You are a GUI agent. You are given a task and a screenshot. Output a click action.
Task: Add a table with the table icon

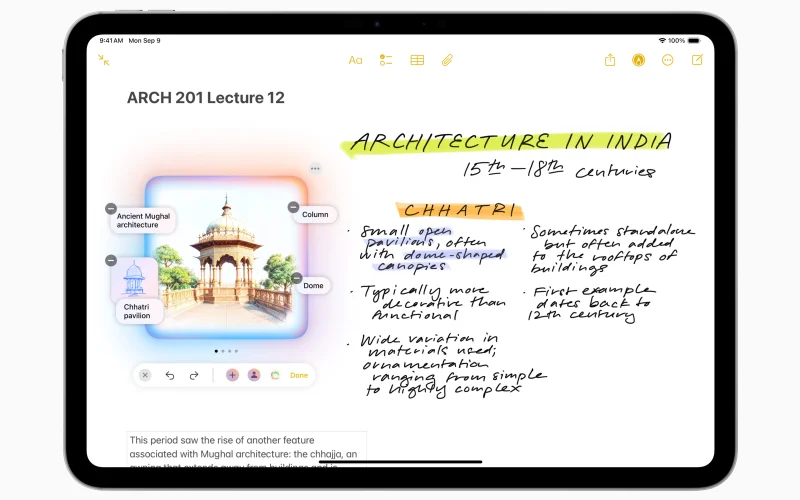[417, 60]
